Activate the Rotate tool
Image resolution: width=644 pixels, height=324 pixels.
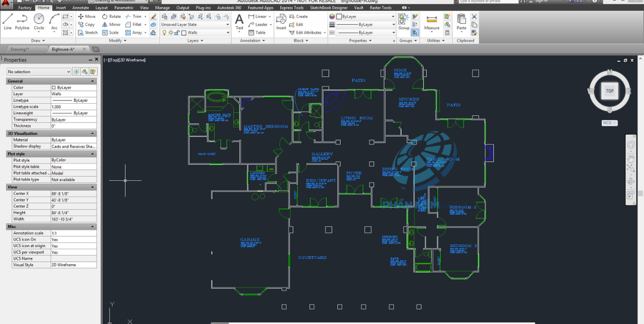[112, 16]
